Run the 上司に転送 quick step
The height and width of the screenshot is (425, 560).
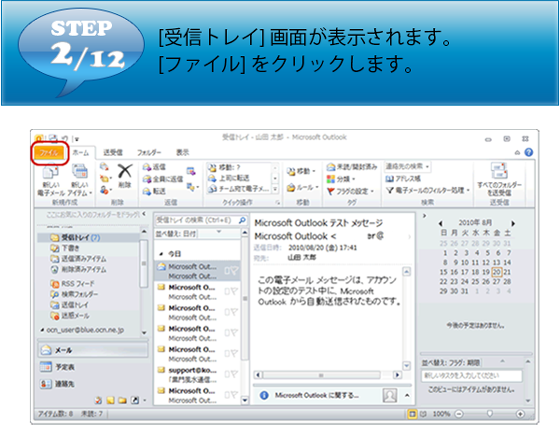229,178
